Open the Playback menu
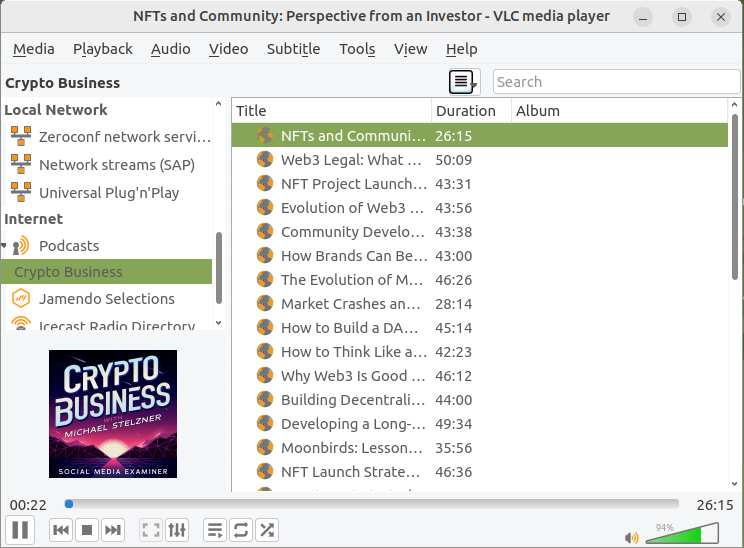This screenshot has height=548, width=744. [102, 49]
